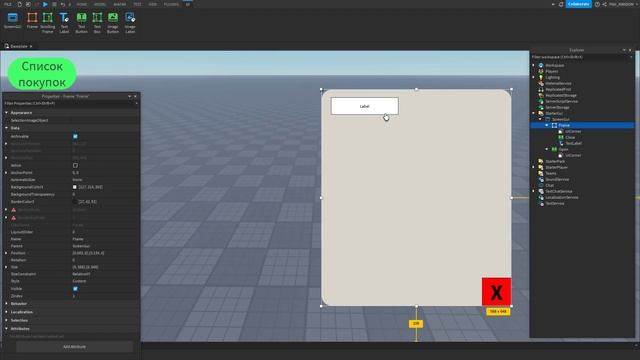Open the BackgroundColor3 color swatch
The height and width of the screenshot is (360, 640).
pos(75,187)
